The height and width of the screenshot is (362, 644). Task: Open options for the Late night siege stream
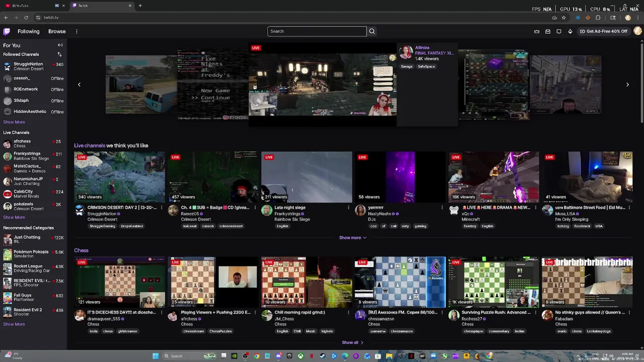pos(349,208)
